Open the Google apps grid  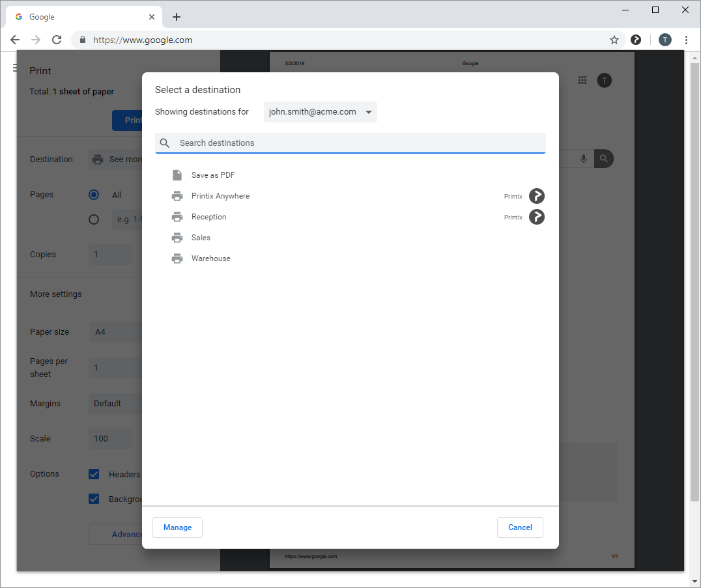point(582,80)
